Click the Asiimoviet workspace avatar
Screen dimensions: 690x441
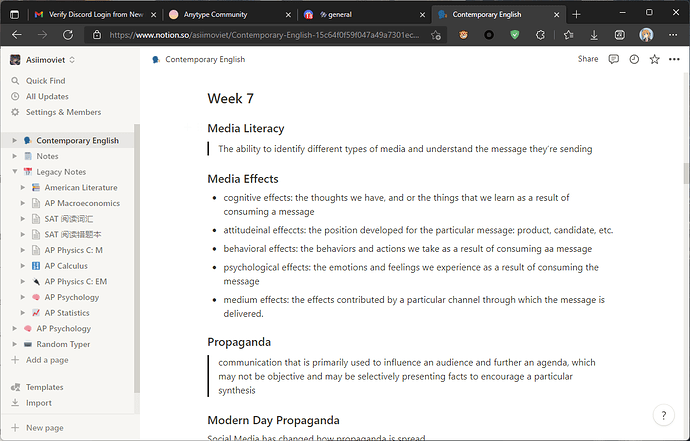pos(15,59)
